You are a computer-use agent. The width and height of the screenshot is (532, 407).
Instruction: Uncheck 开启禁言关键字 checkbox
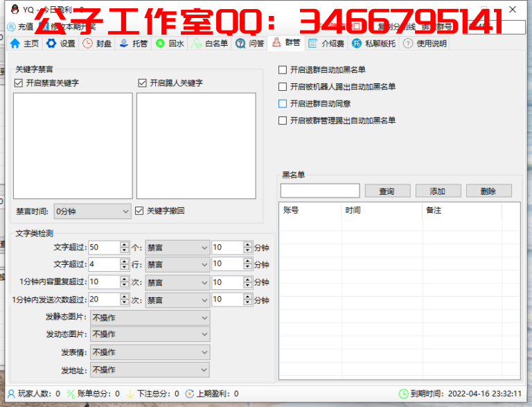[x=19, y=83]
